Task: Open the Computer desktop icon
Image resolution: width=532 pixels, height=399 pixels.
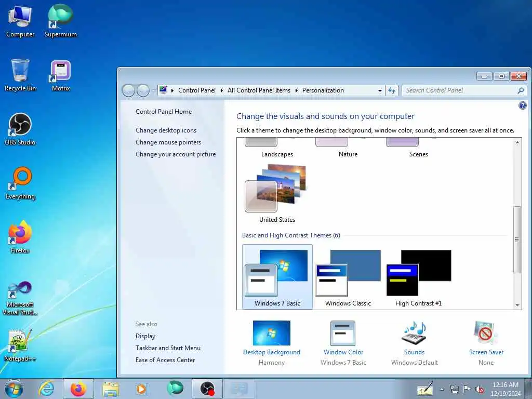Action: pyautogui.click(x=20, y=21)
